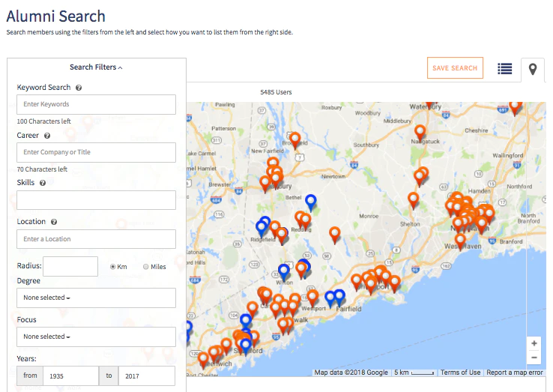The width and height of the screenshot is (553, 392).
Task: Open the Terms of Use link
Action: click(x=460, y=373)
